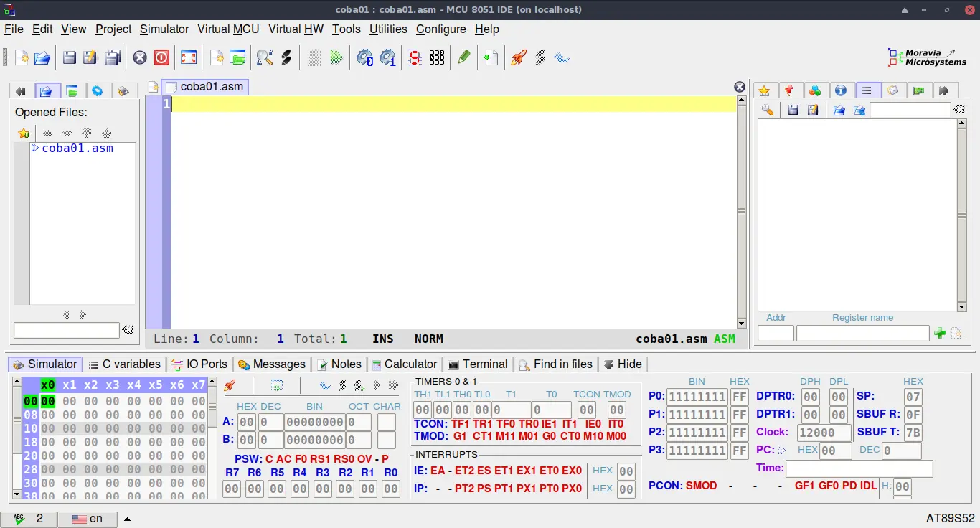Image resolution: width=980 pixels, height=528 pixels.
Task: Toggle the AC flag in PSW
Action: [284, 459]
